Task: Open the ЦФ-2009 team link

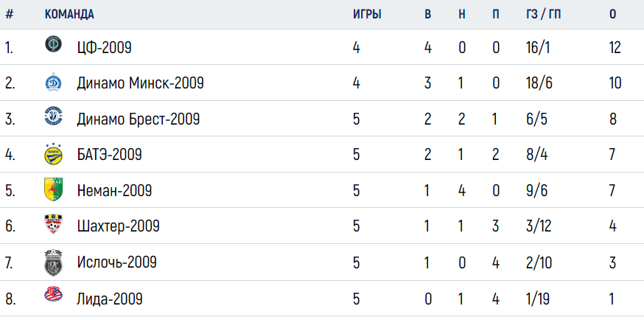Action: coord(105,48)
